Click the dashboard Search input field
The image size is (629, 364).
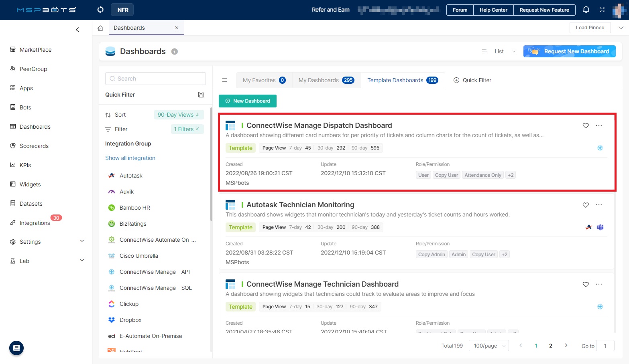click(x=156, y=79)
